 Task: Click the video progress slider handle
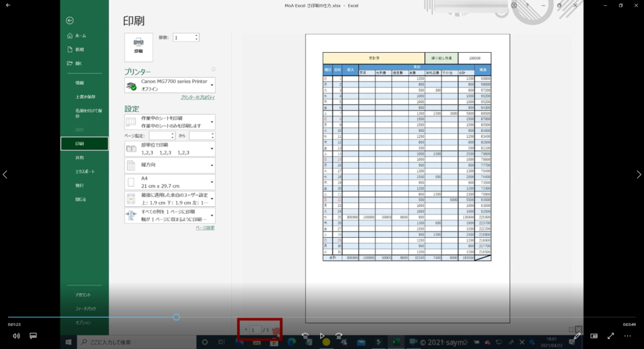tap(176, 317)
